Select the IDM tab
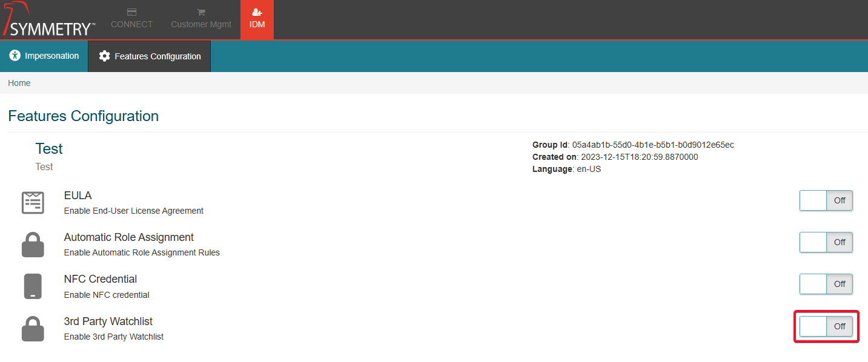Screen dimensions: 868x362 [x=257, y=19]
